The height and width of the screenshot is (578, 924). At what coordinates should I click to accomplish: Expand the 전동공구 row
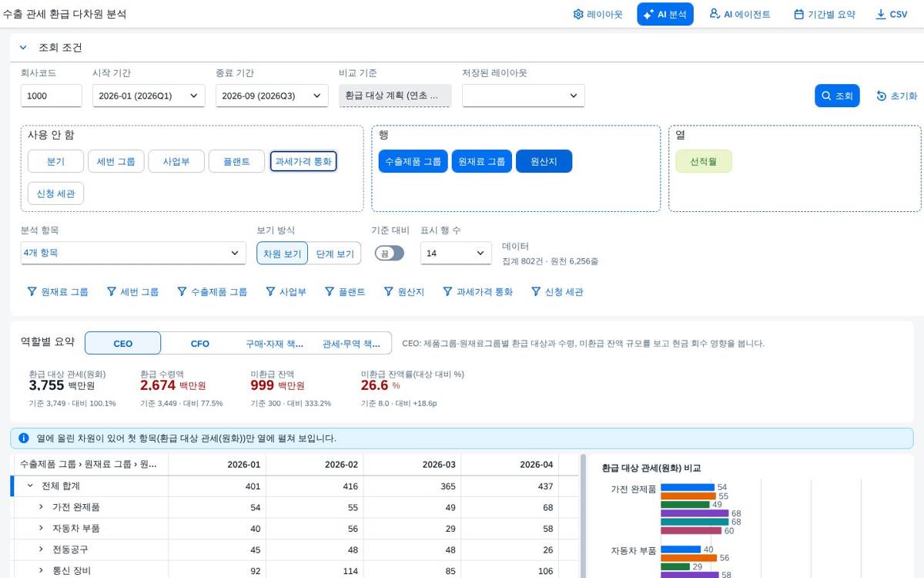(x=41, y=549)
